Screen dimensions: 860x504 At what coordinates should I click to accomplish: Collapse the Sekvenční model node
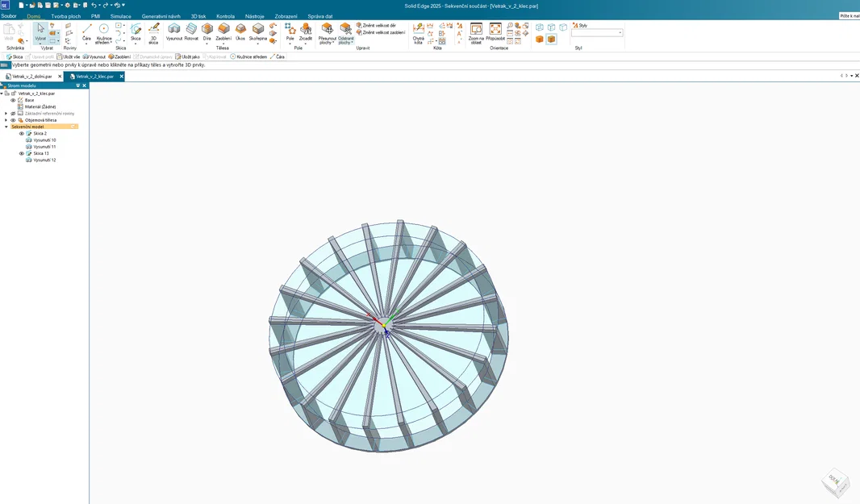click(6, 127)
